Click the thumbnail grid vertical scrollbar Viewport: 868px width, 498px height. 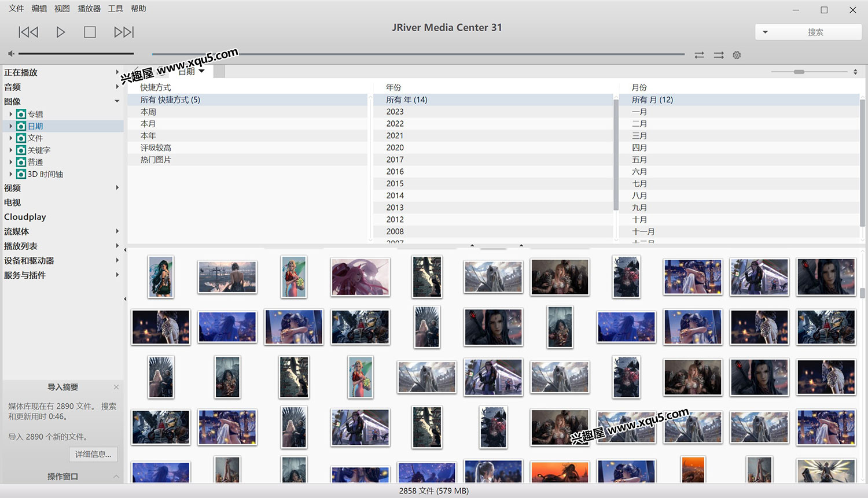(862, 293)
